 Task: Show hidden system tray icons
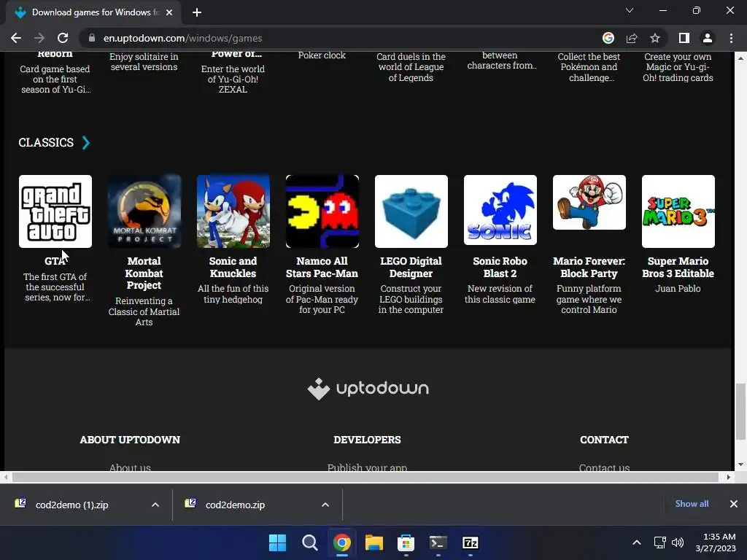[636, 542]
